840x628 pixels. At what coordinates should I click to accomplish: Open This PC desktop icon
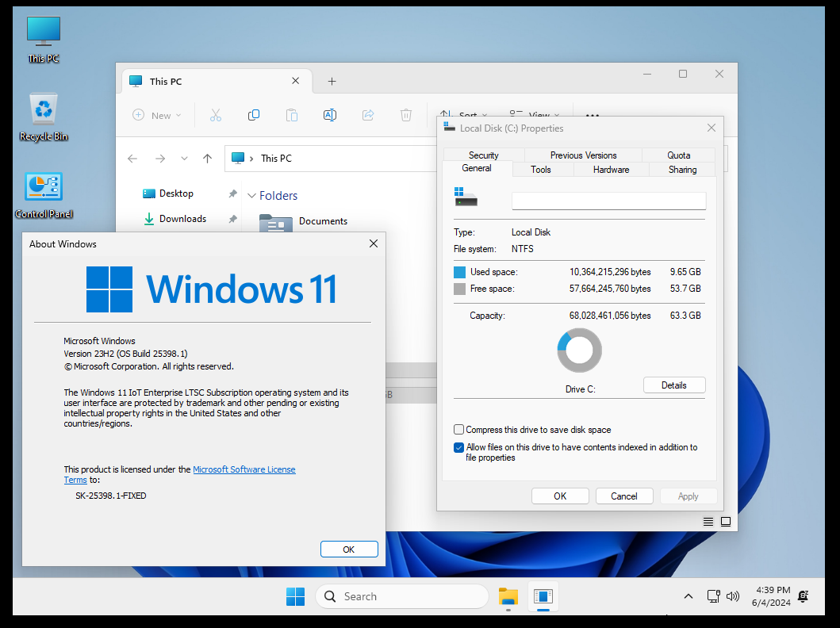click(44, 40)
